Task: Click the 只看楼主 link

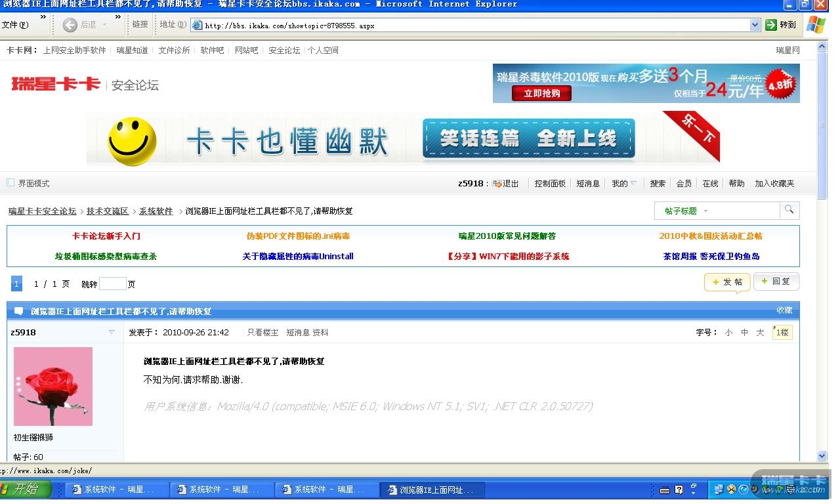Action: pyautogui.click(x=263, y=333)
